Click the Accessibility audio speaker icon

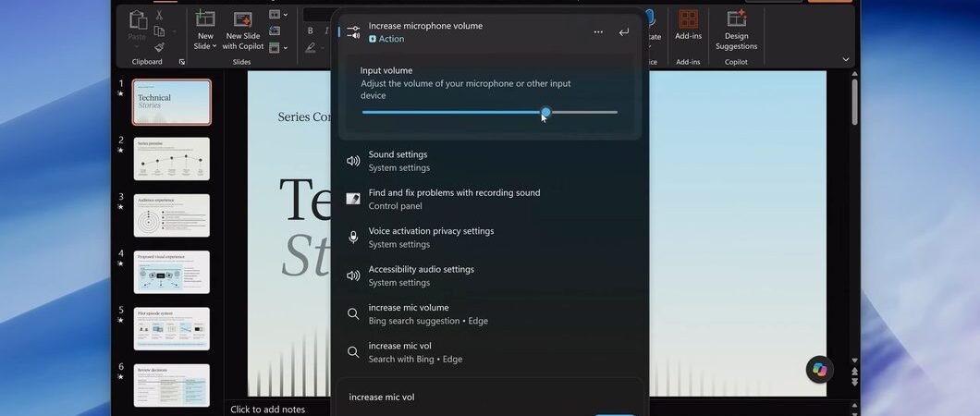[353, 275]
